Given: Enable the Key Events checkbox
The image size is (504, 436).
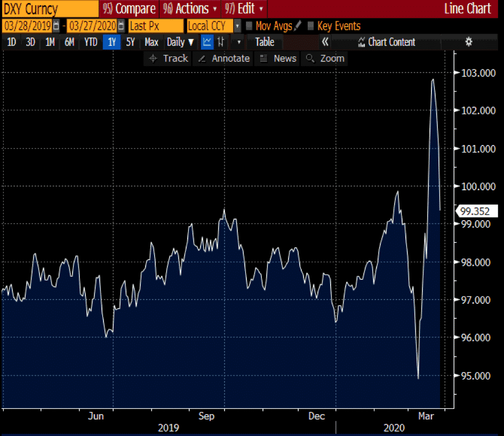Looking at the screenshot, I should point(310,26).
